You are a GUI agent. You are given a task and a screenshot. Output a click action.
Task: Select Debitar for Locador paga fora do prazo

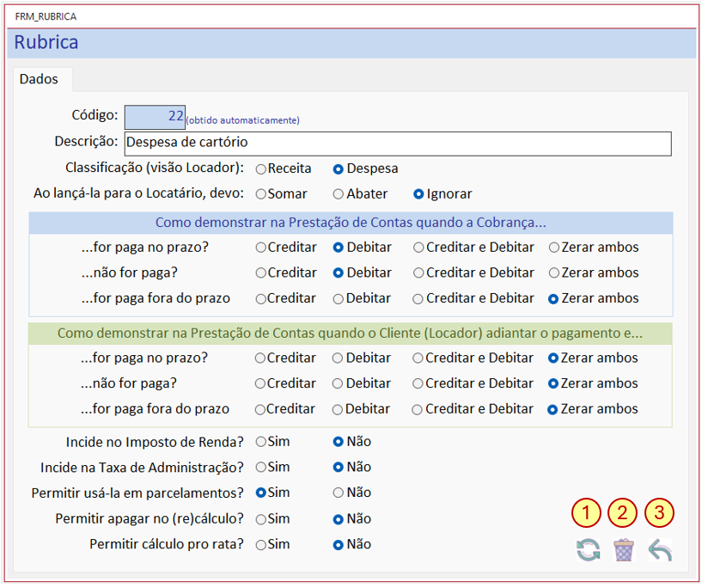[338, 410]
